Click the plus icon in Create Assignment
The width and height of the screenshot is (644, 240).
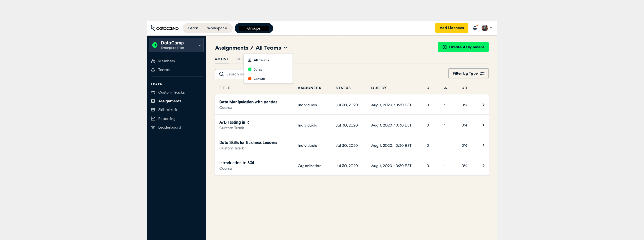[x=445, y=47]
